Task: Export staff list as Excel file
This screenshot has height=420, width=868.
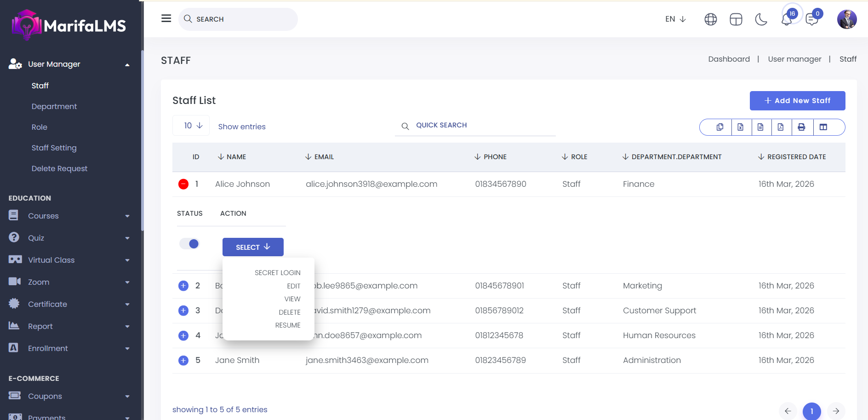Action: 740,127
